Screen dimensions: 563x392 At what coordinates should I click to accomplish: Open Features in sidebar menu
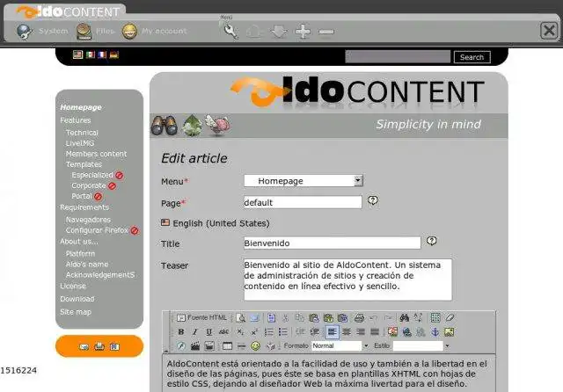click(x=76, y=120)
